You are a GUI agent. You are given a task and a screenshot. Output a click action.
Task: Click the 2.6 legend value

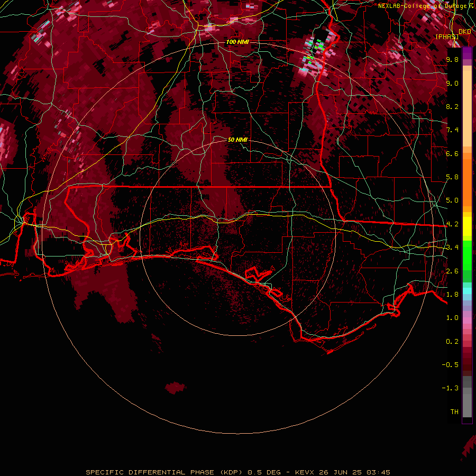click(x=452, y=271)
